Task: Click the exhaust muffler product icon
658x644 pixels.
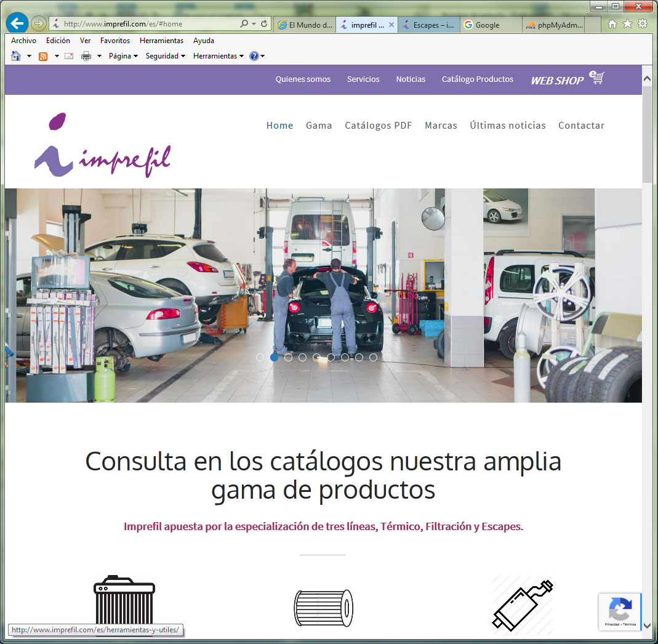Action: coord(522,606)
